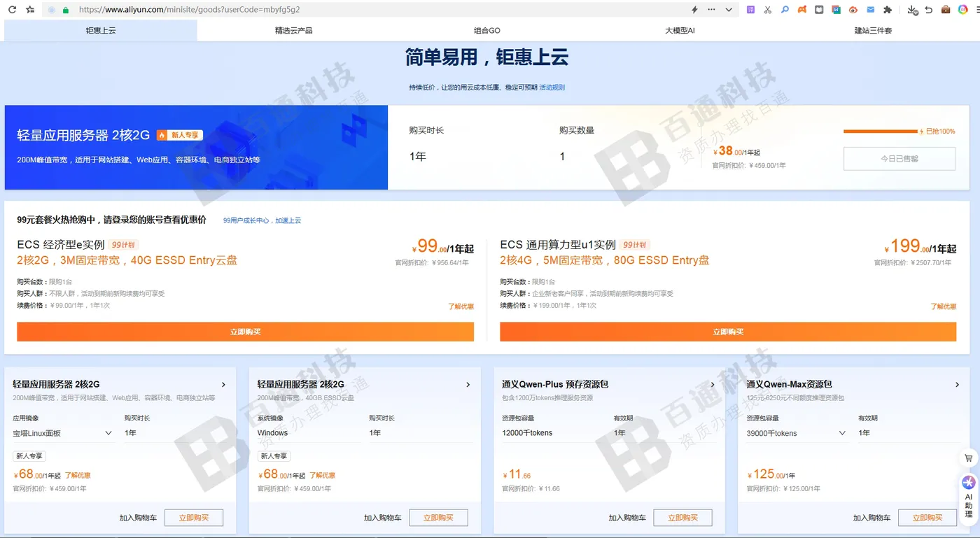Open the floating shopping cart icon
This screenshot has width=980, height=538.
969,458
